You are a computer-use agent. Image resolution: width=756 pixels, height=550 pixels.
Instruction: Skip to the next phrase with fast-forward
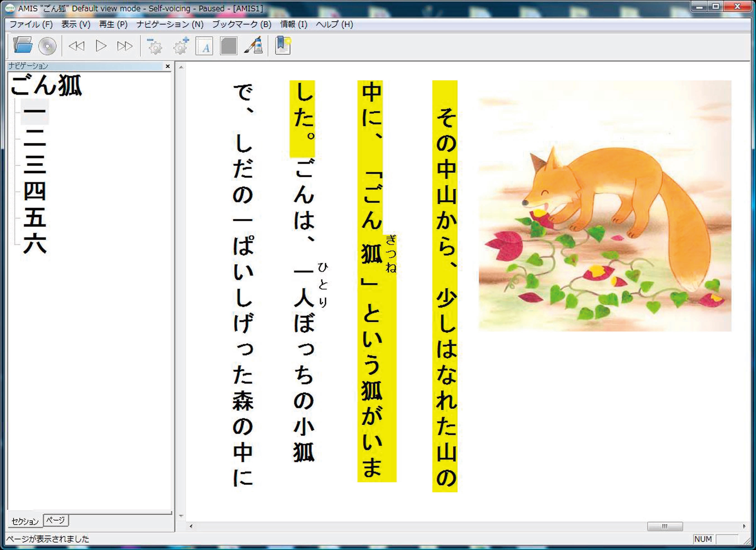click(125, 46)
